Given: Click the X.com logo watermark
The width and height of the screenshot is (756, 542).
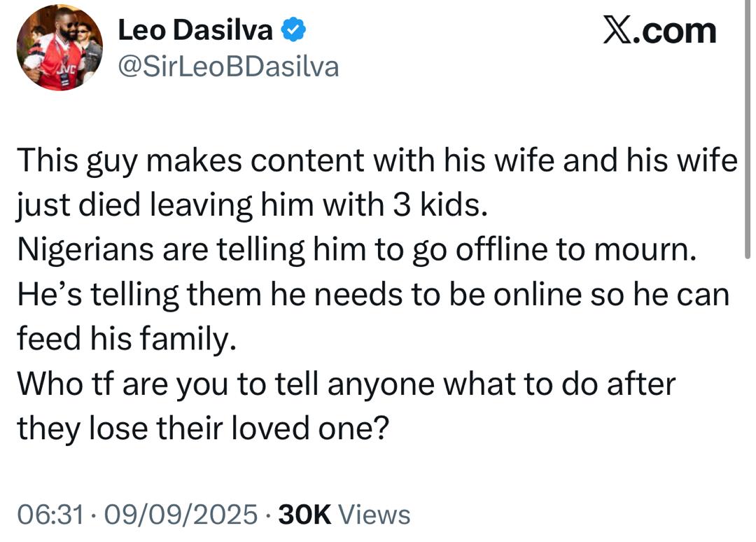Looking at the screenshot, I should click(659, 31).
